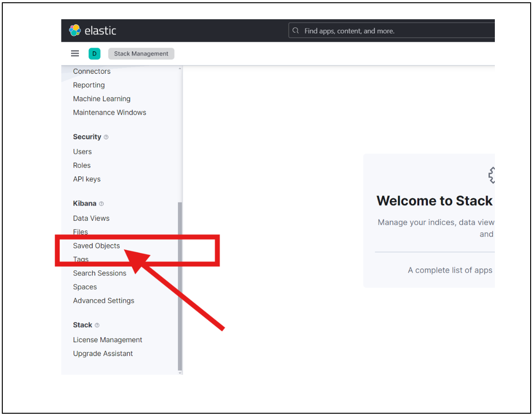The image size is (532, 416).
Task: Open License Management page
Action: [x=108, y=340]
